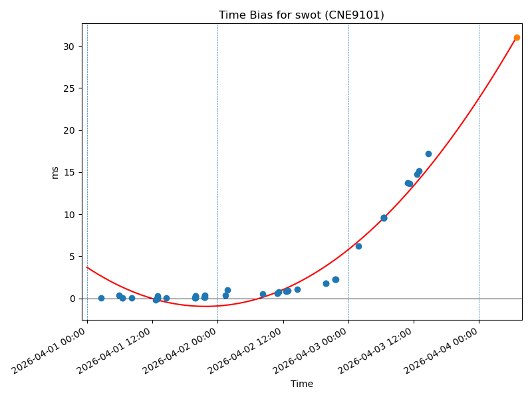
Task: Click the "ms" y-axis label
Action: 55,172
